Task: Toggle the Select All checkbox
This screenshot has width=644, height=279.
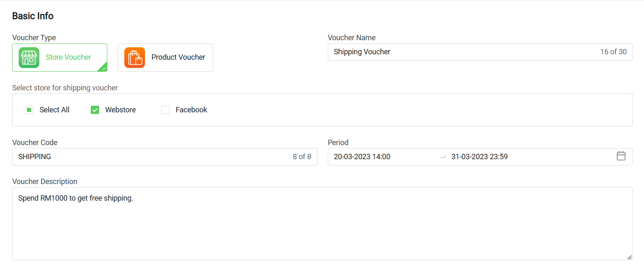Action: point(29,110)
